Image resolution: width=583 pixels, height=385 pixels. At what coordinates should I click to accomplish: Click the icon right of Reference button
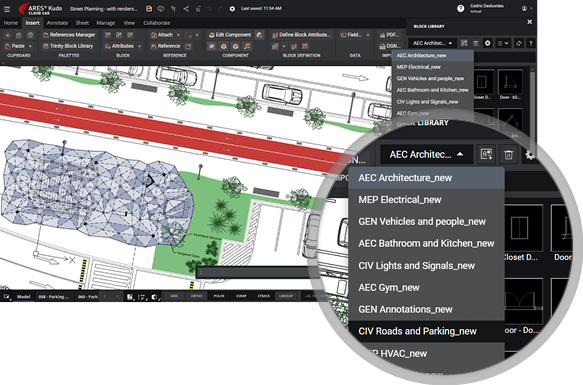tap(188, 46)
